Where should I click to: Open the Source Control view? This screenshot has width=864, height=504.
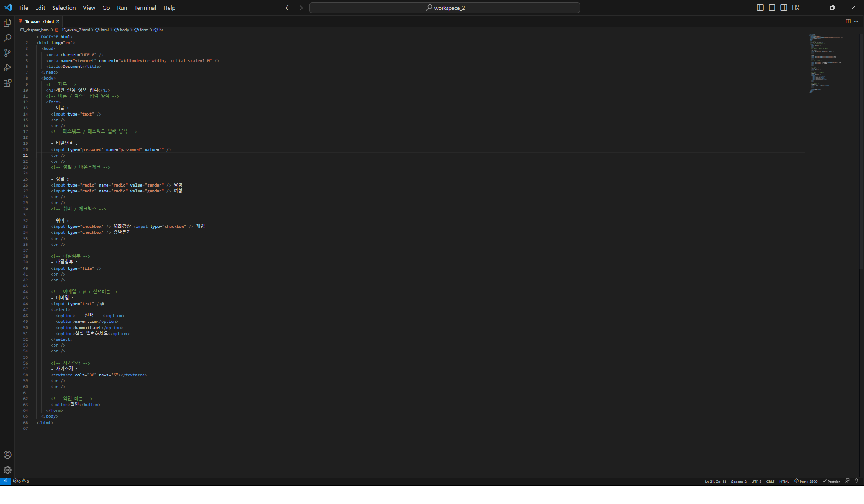[7, 53]
